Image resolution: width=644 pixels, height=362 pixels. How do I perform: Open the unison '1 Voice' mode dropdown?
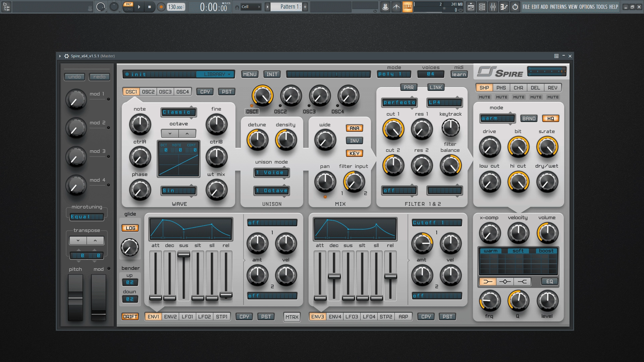(272, 173)
